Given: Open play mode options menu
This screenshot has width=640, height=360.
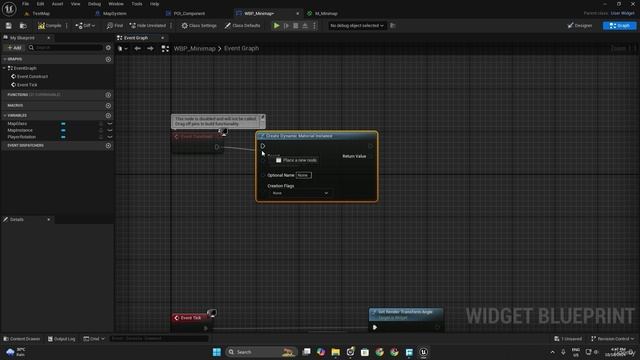Looking at the screenshot, I should (314, 26).
